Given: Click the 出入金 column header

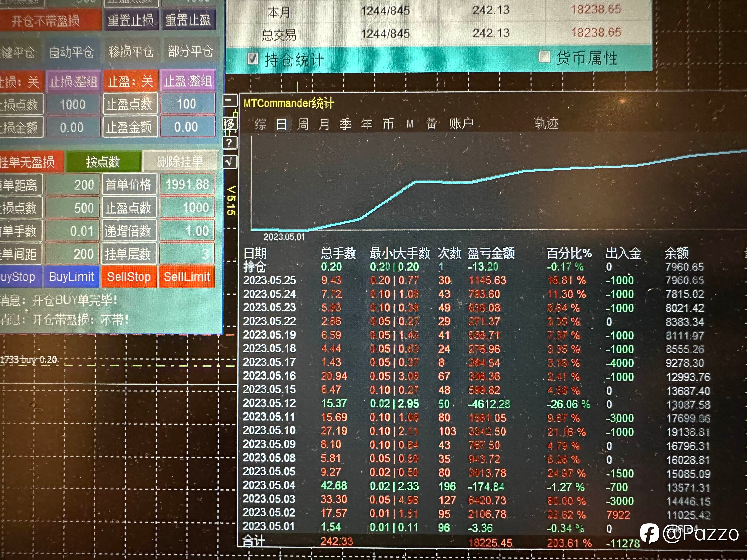Looking at the screenshot, I should (x=623, y=253).
